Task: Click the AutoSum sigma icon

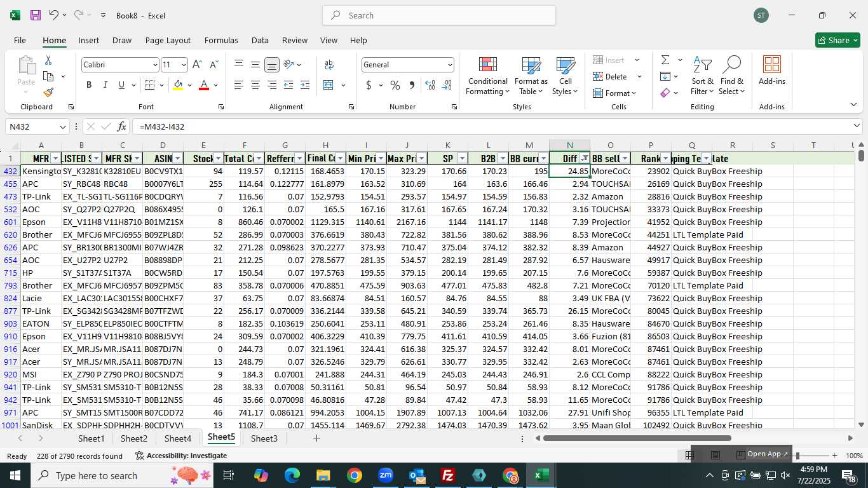Action: coord(665,60)
